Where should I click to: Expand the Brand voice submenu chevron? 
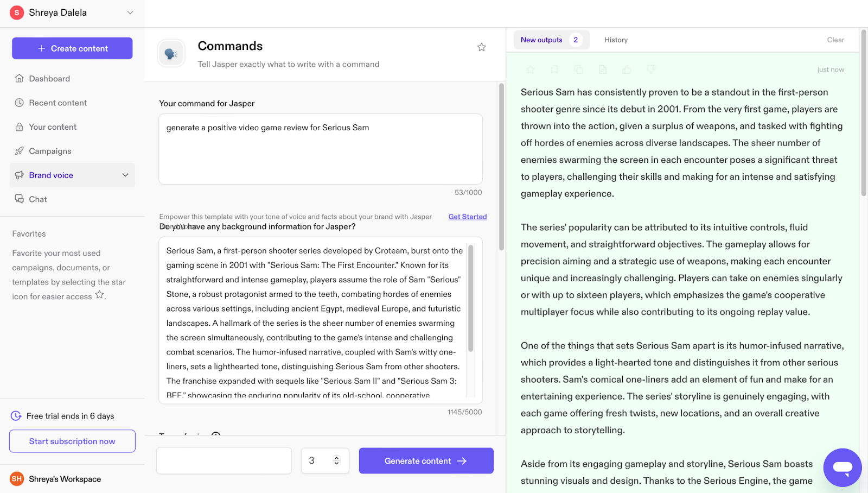pyautogui.click(x=125, y=175)
